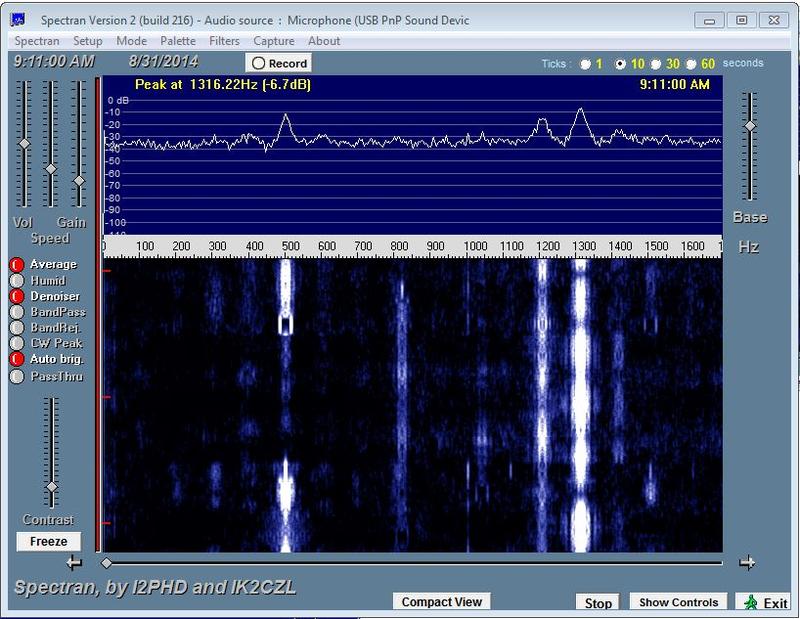
Task: Enable the BandRej. filter toggle
Action: tap(17, 328)
